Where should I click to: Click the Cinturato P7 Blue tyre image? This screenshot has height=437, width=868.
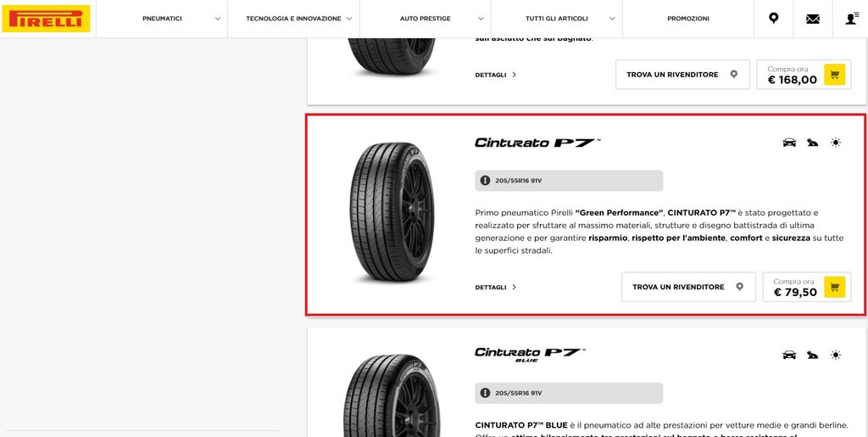392,395
